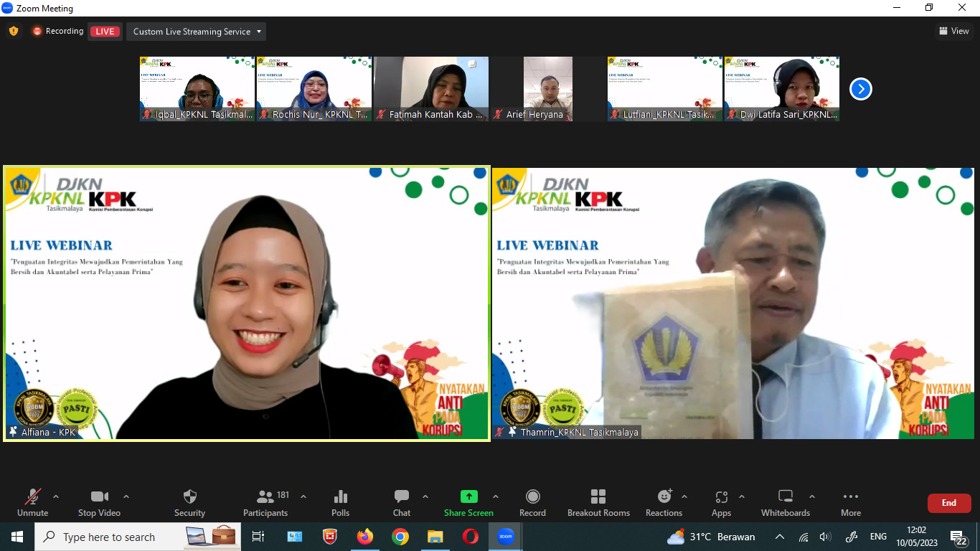Expand video options arrow next to Stop Video
This screenshot has height=551, width=980.
click(126, 496)
